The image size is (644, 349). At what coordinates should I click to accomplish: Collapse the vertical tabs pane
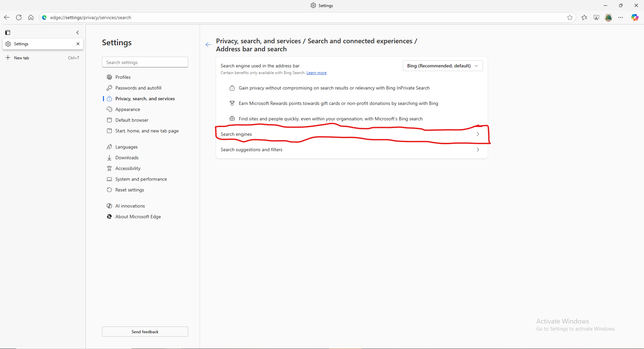coord(77,33)
